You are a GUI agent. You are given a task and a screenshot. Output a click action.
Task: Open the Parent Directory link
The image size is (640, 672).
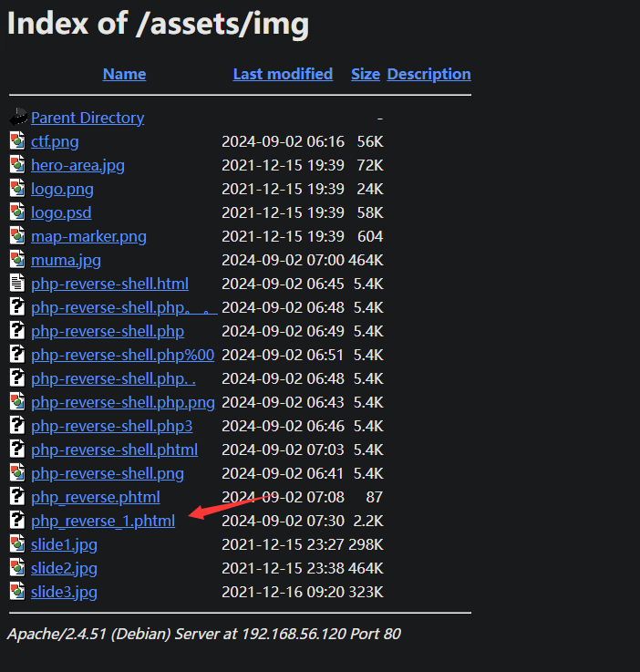88,118
